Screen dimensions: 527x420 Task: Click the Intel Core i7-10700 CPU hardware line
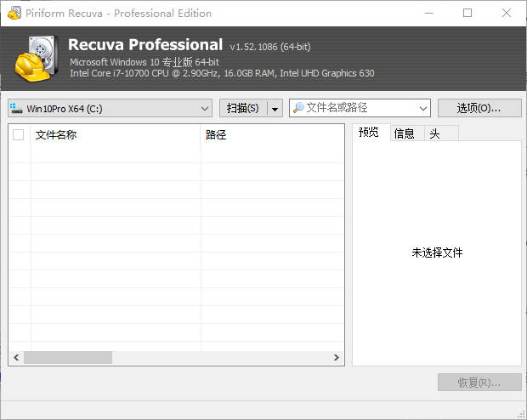click(222, 73)
